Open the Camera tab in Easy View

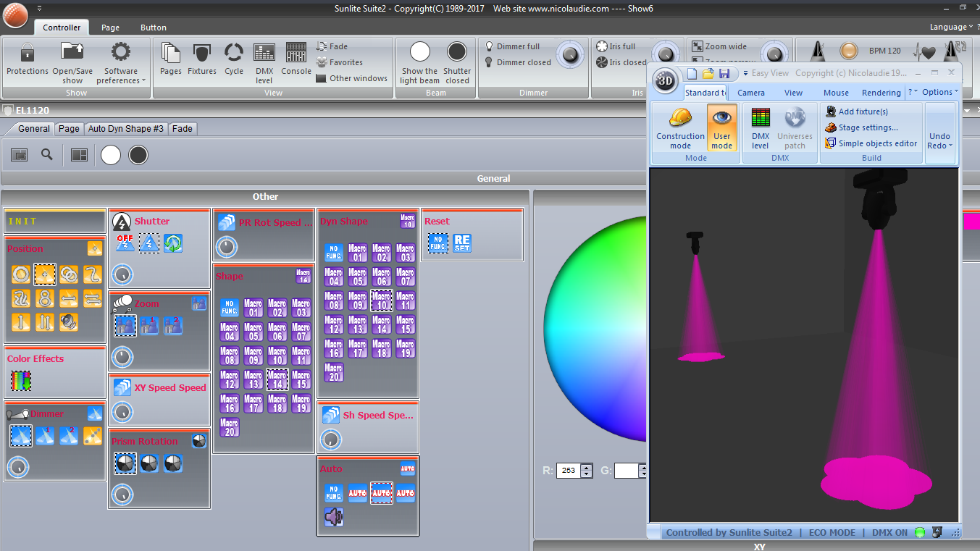tap(751, 93)
